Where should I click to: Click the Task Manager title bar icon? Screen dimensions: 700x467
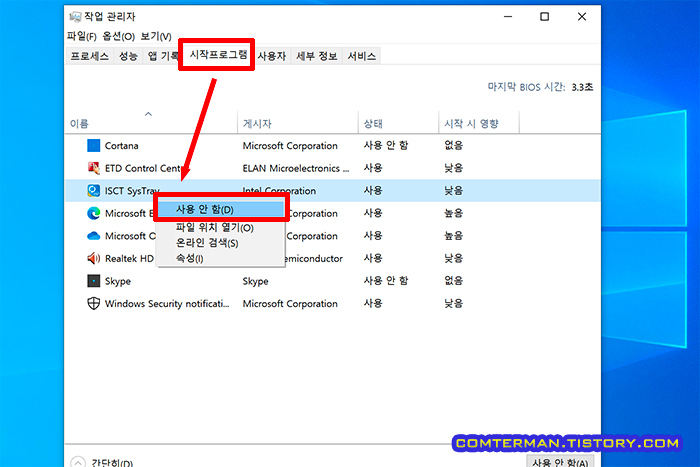(x=75, y=17)
